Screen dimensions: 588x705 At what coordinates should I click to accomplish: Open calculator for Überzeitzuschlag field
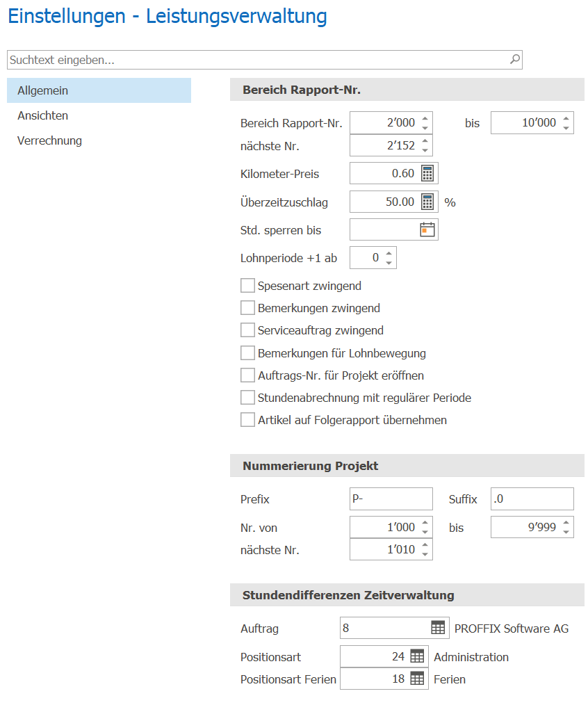(x=427, y=202)
